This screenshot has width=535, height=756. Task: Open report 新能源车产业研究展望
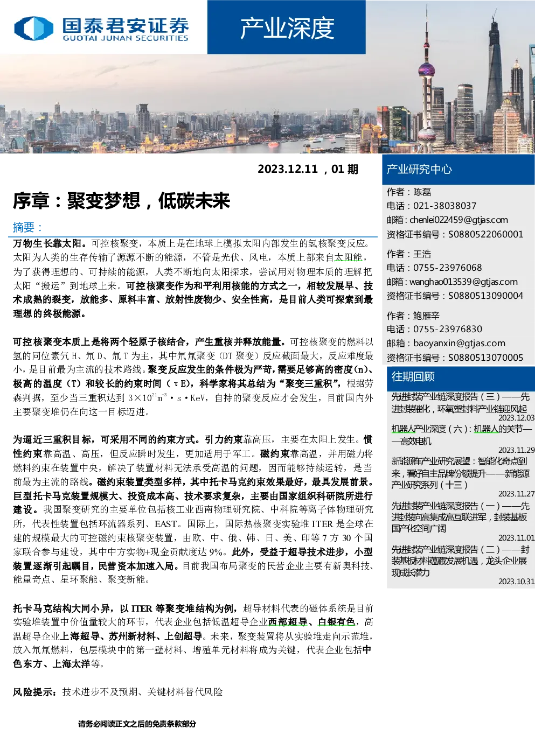point(461,473)
